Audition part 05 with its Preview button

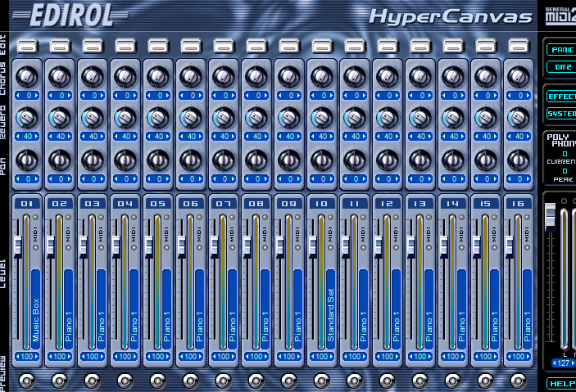pyautogui.click(x=158, y=381)
